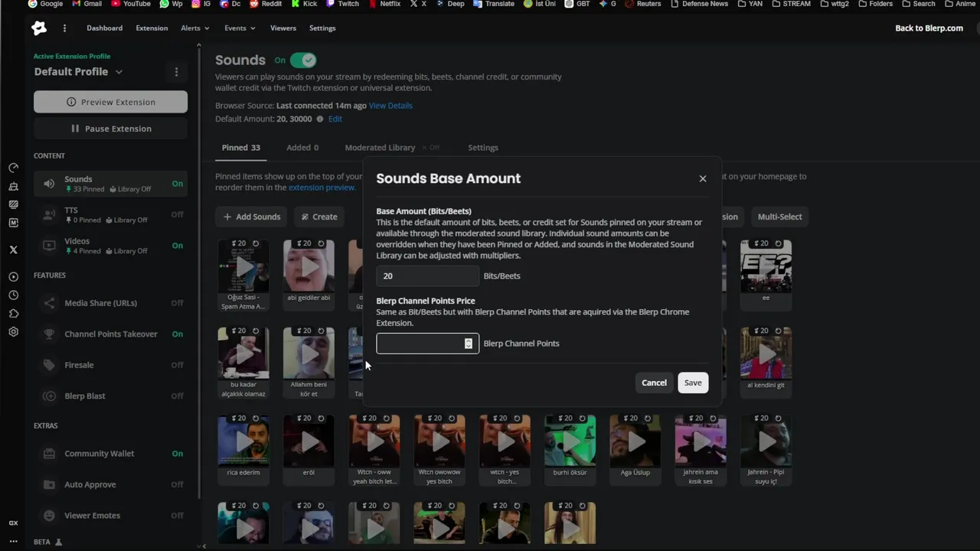Click the Bits/Beets base amount field

427,276
